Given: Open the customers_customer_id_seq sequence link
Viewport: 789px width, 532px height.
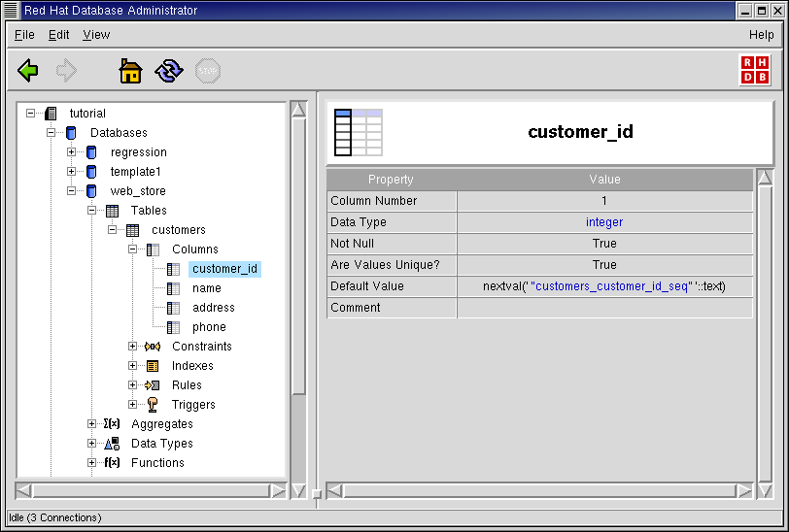Looking at the screenshot, I should pyautogui.click(x=611, y=286).
